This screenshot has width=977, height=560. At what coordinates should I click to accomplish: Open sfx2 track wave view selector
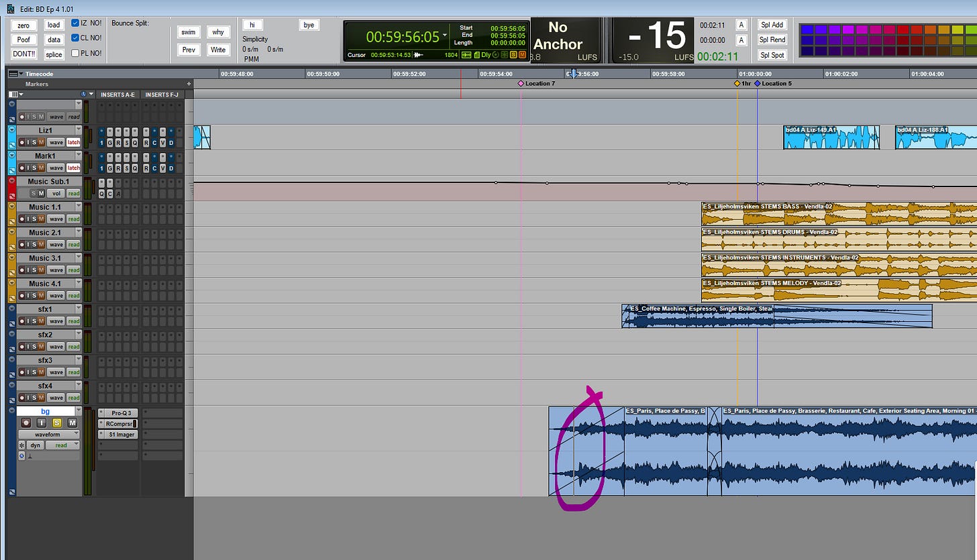coord(56,346)
